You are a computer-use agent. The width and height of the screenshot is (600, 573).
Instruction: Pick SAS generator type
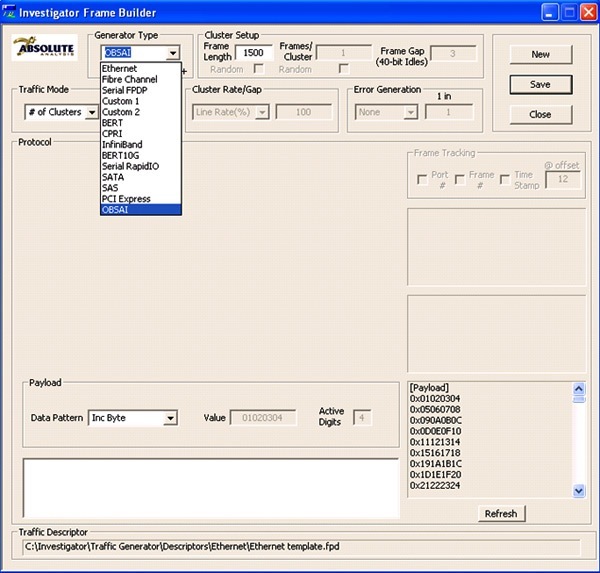coord(140,188)
